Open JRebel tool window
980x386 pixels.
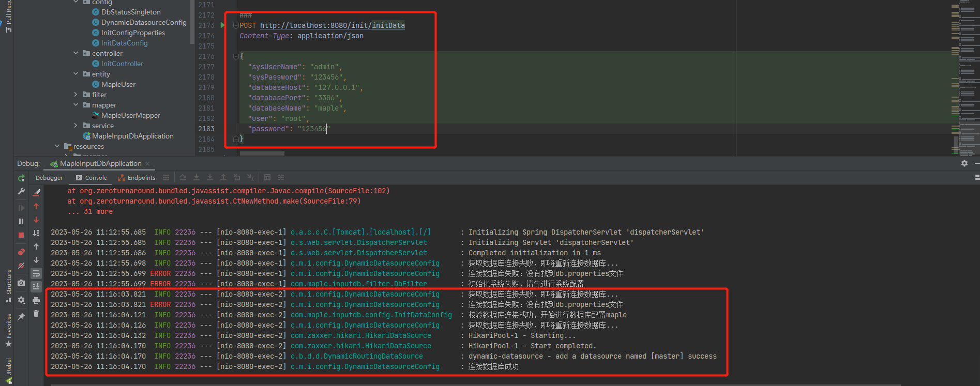point(8,371)
